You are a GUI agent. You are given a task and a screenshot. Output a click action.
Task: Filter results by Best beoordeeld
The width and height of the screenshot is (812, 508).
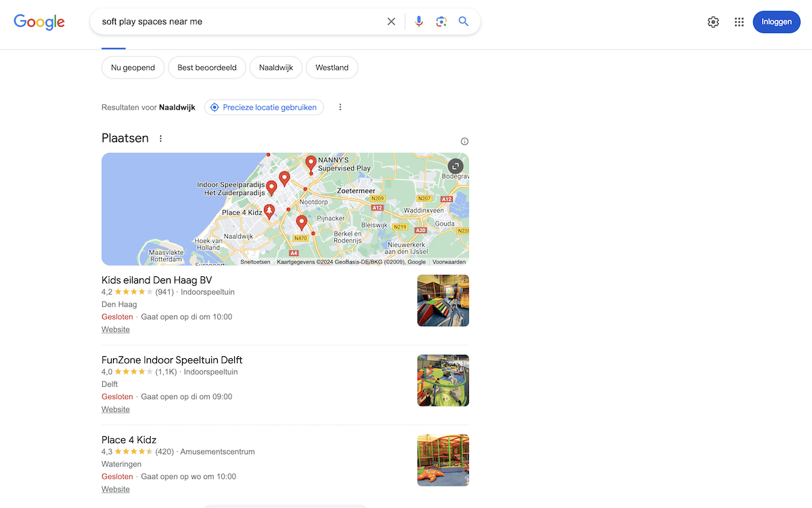207,68
